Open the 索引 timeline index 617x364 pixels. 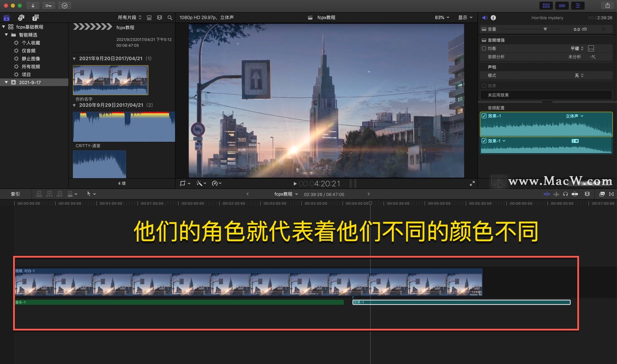point(15,194)
